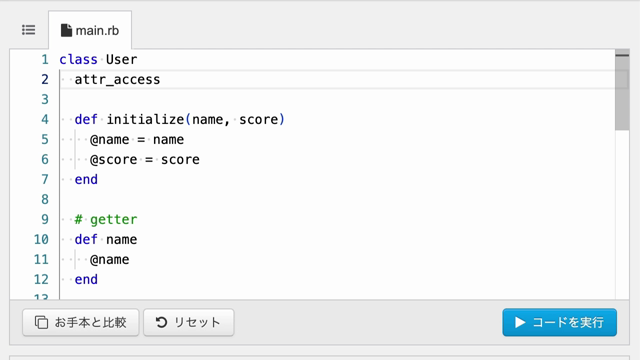Image resolution: width=640 pixels, height=360 pixels.
Task: Place cursor after attr_access on line 2
Action: pyautogui.click(x=161, y=80)
